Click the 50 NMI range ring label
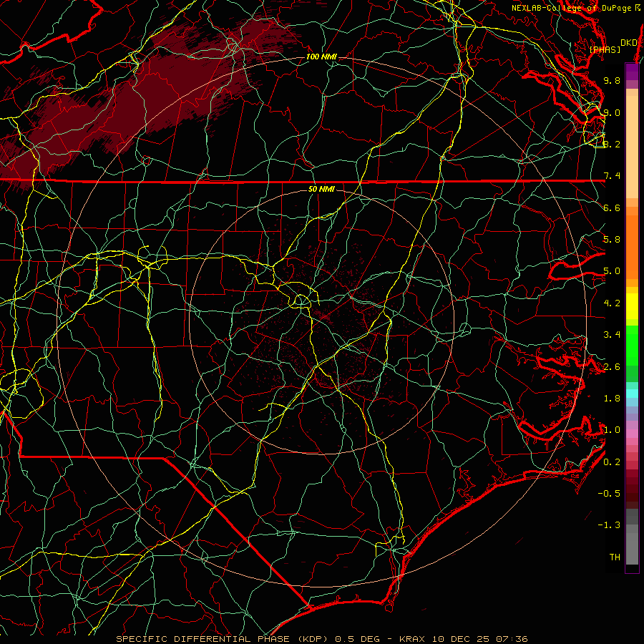This screenshot has height=644, width=644. [x=321, y=190]
